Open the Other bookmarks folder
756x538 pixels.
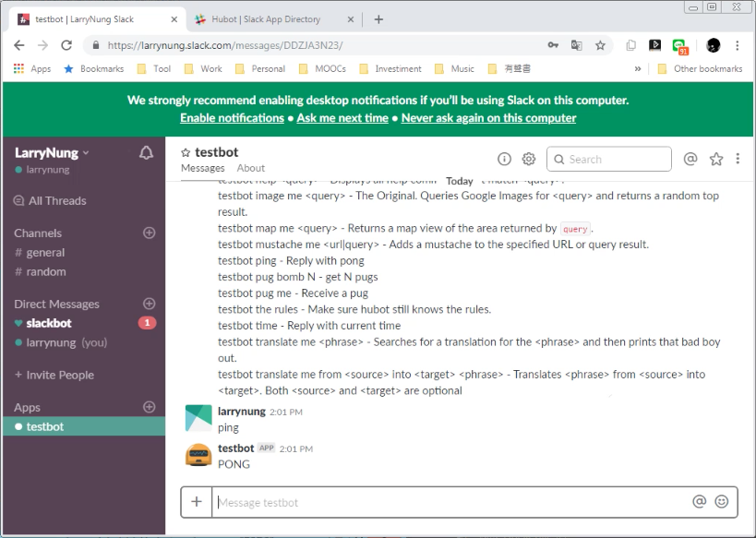(700, 68)
